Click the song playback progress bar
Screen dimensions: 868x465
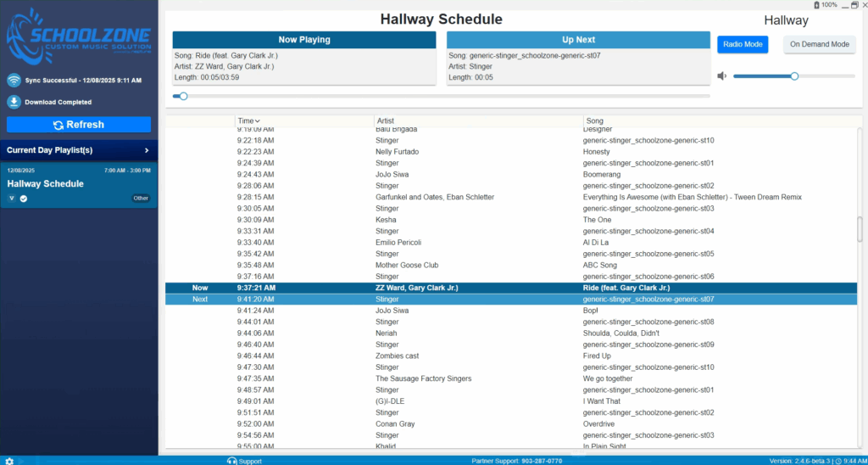click(441, 96)
